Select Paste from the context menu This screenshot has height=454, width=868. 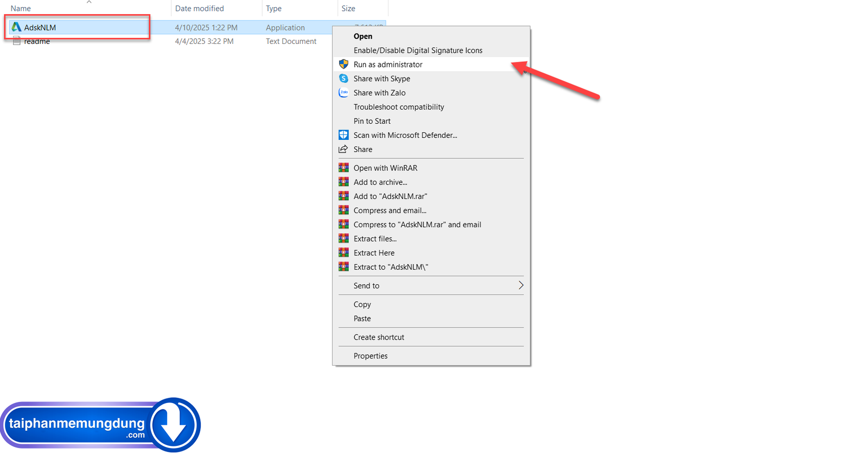coord(431,318)
